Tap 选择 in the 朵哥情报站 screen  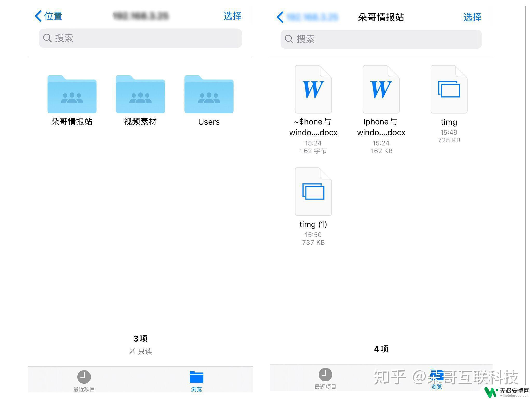472,17
